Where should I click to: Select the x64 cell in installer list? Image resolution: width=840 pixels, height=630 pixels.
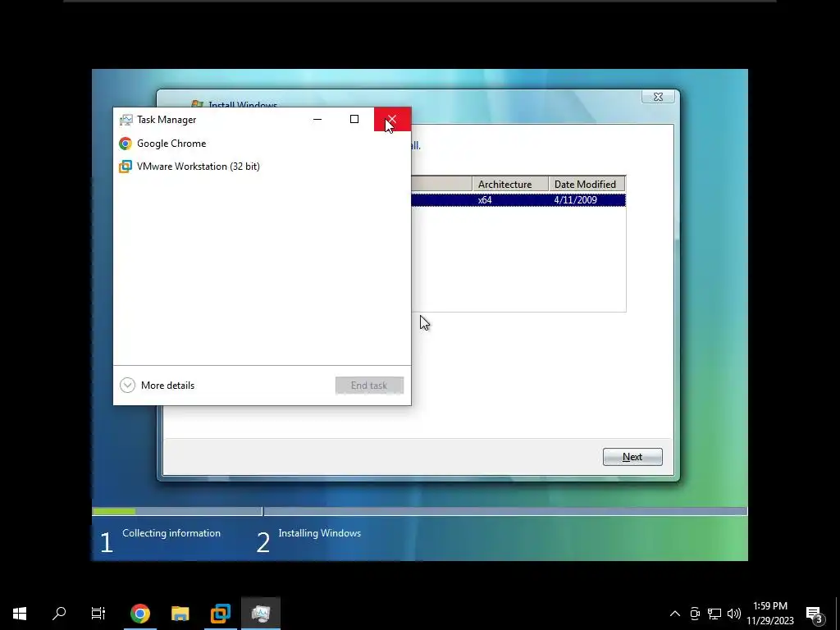pyautogui.click(x=485, y=200)
